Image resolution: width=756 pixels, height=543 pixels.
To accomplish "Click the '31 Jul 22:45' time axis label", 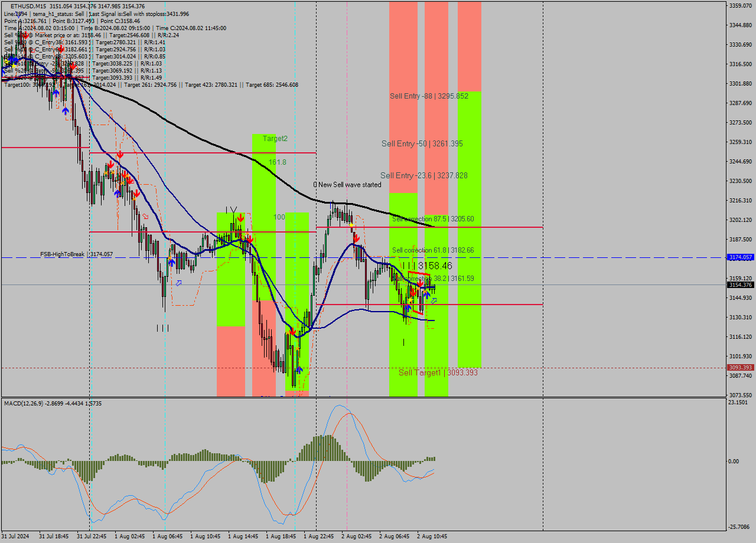I will [x=92, y=537].
